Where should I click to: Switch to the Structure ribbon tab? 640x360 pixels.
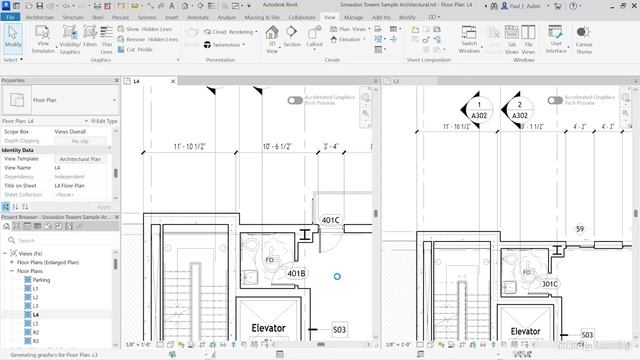(73, 17)
